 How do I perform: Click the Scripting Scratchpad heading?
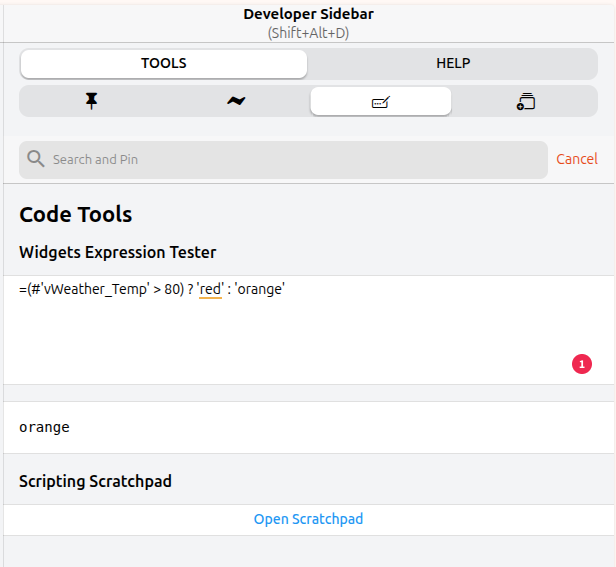tap(95, 481)
